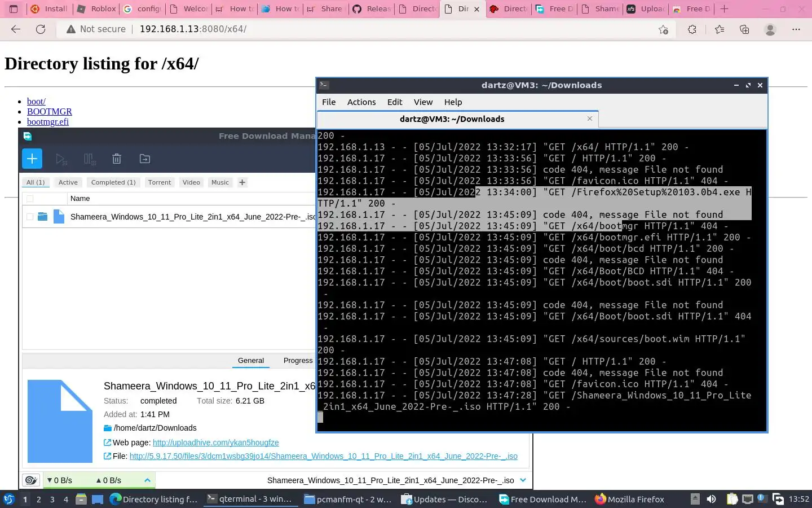Click the Not secure warning icon
Viewport: 812px width, 508px height.
click(x=71, y=29)
